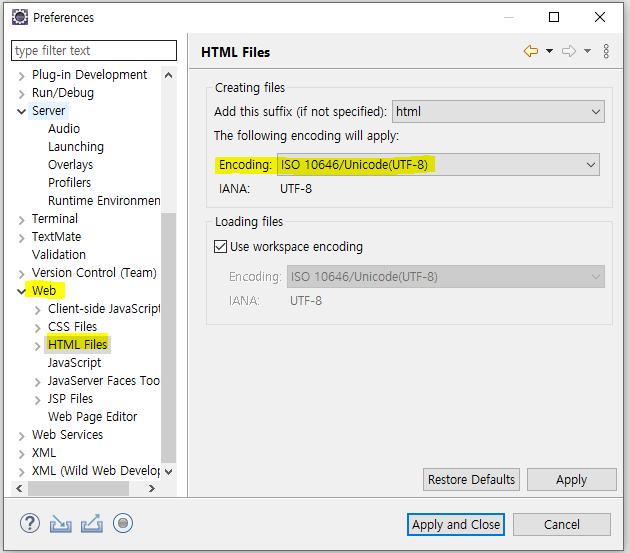Click the forward navigation arrow icon
This screenshot has height=553, width=630.
coord(569,51)
